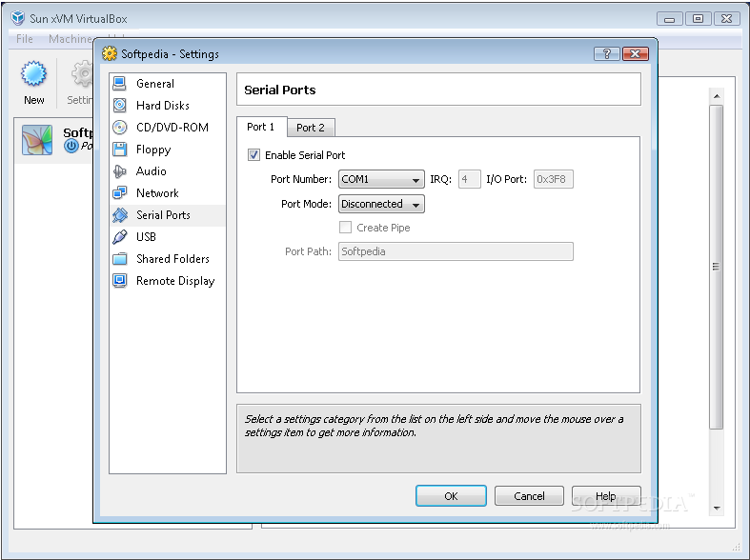Click the Create Pipe checkbox
The height and width of the screenshot is (560, 750).
[x=345, y=228]
